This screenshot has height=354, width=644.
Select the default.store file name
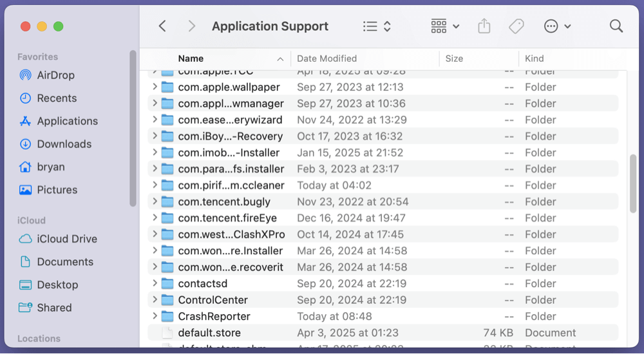pos(209,333)
